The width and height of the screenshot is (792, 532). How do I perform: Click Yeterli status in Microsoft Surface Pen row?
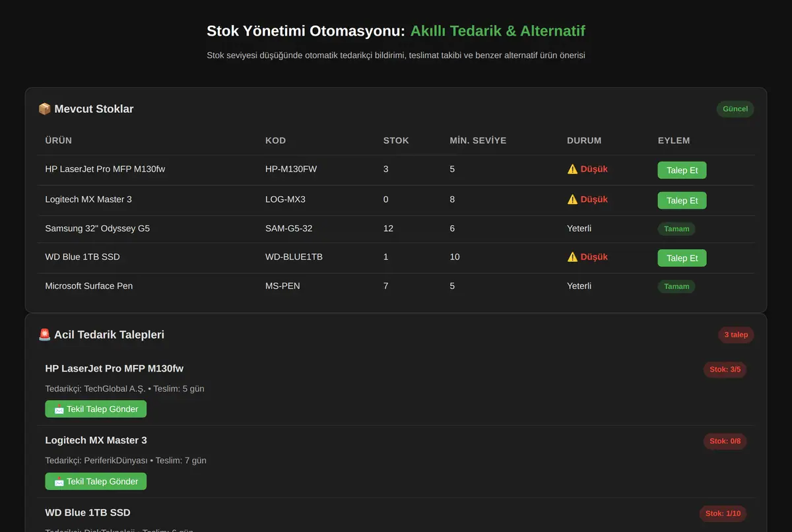(x=579, y=286)
